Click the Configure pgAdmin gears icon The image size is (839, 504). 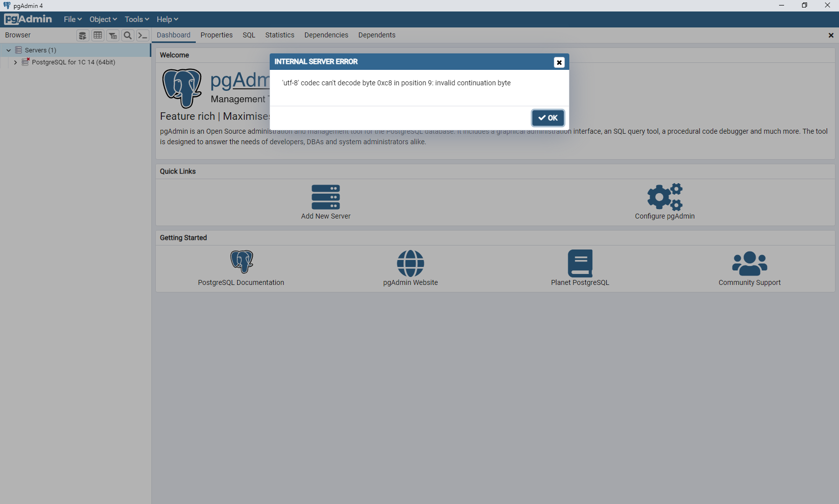pos(664,197)
